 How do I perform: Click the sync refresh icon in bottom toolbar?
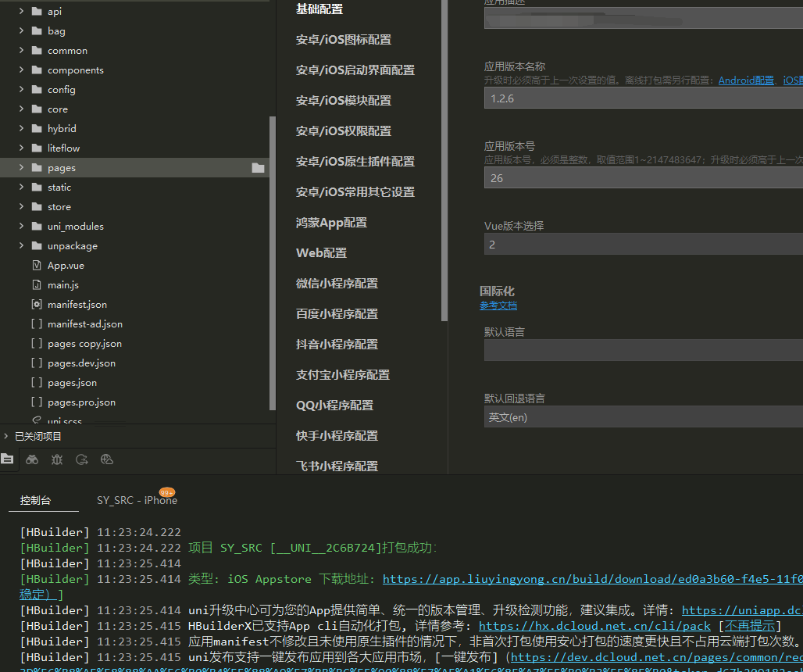[82, 459]
